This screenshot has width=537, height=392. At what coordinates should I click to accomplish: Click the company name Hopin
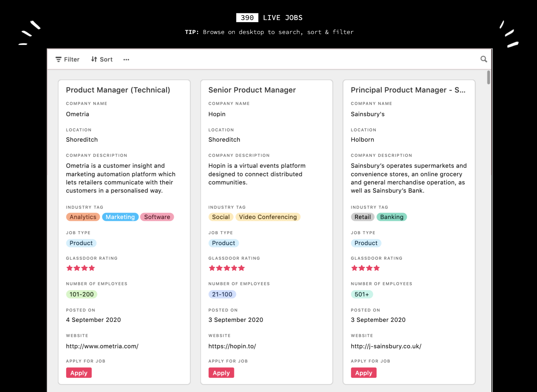point(217,114)
